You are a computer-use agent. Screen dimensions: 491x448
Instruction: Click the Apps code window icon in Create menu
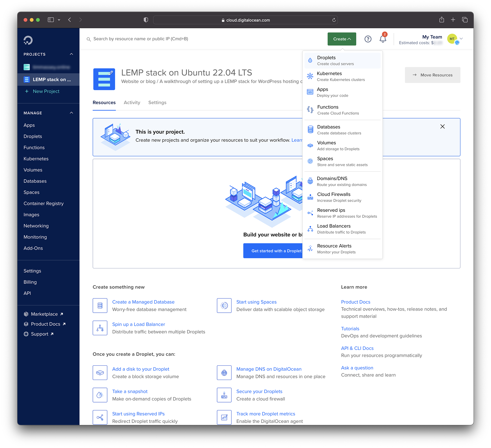pyautogui.click(x=310, y=92)
